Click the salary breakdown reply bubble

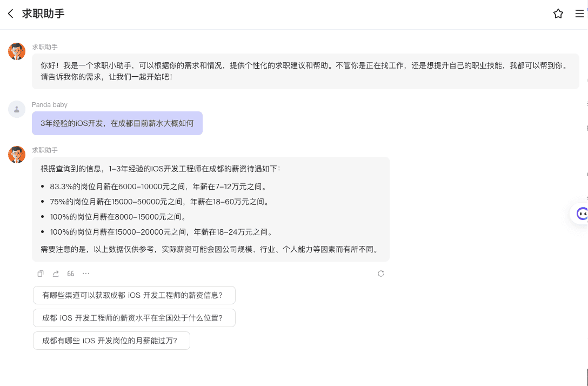coord(210,209)
